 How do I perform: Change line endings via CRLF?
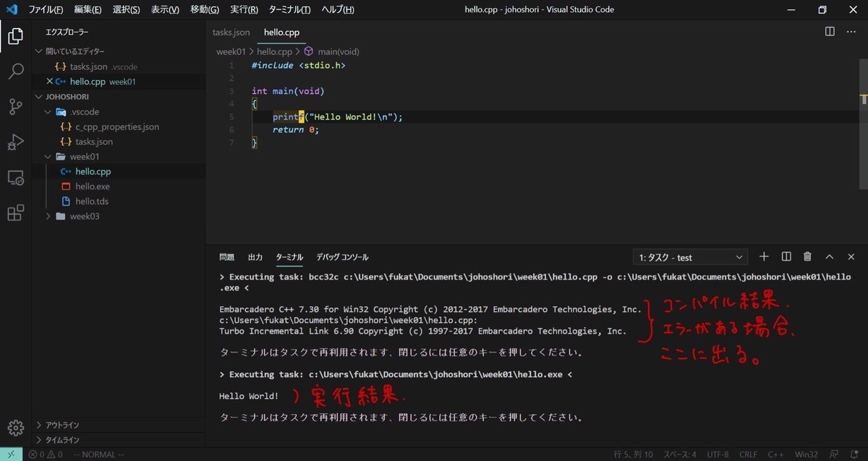click(748, 454)
